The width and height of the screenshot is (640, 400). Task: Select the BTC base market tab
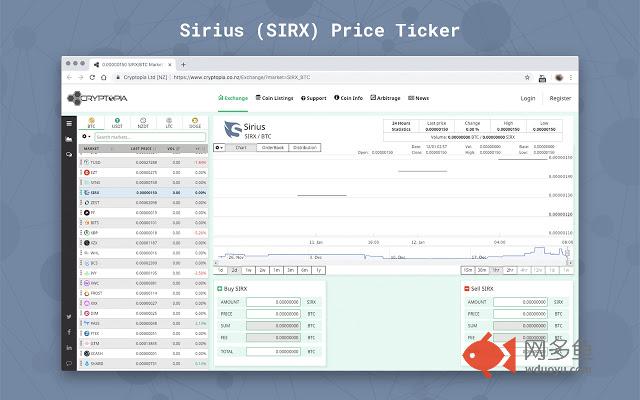(91, 122)
